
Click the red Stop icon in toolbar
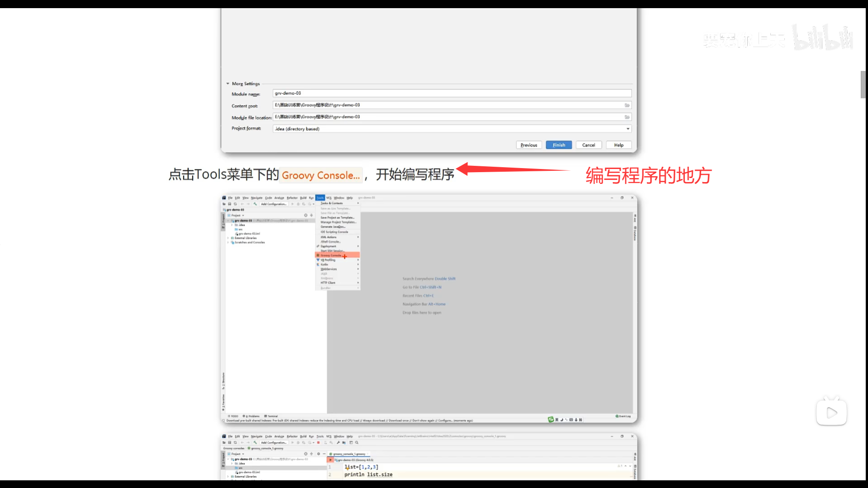point(318,442)
